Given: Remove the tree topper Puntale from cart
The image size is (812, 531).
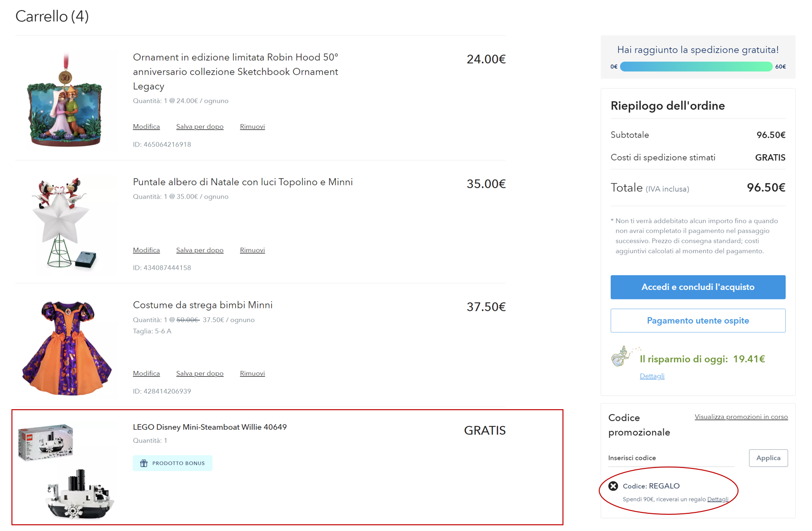Looking at the screenshot, I should click(252, 250).
